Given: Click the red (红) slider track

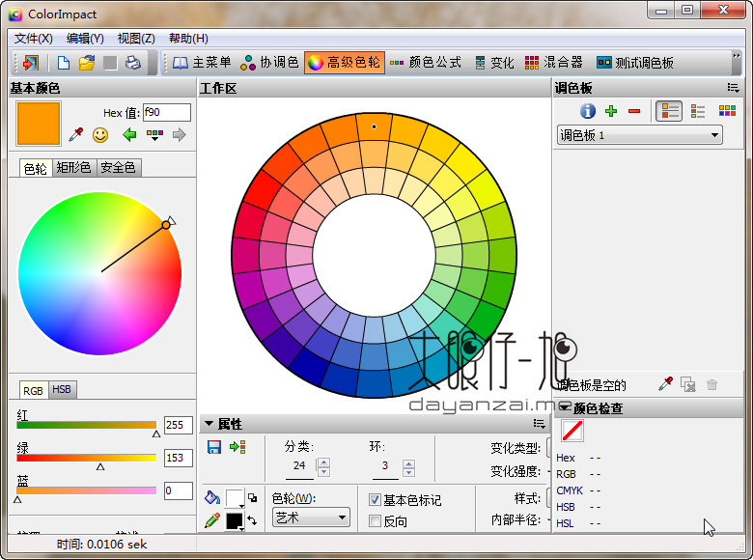Looking at the screenshot, I should pyautogui.click(x=87, y=425).
